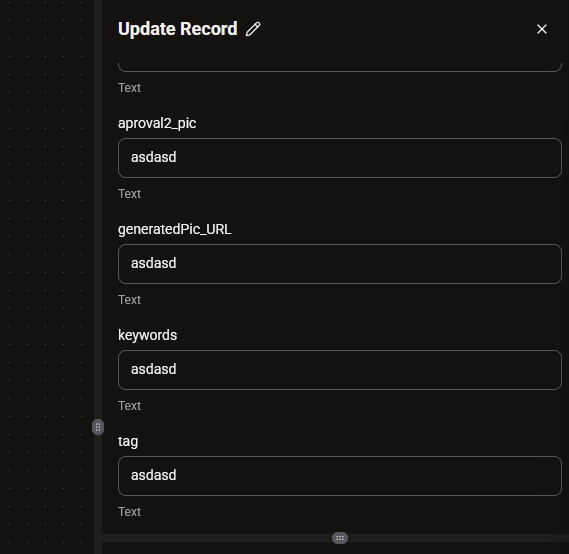Click the keywords field label
Image resolution: width=569 pixels, height=554 pixels.
[x=147, y=335]
